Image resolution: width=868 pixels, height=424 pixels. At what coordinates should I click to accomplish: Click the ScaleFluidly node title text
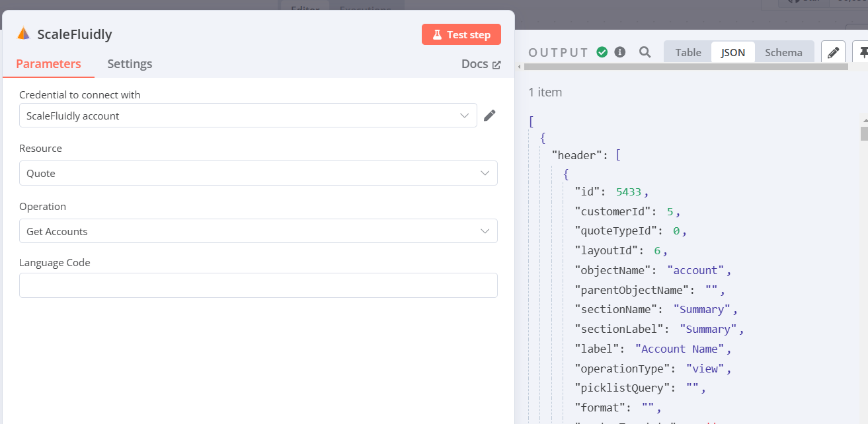(x=75, y=34)
